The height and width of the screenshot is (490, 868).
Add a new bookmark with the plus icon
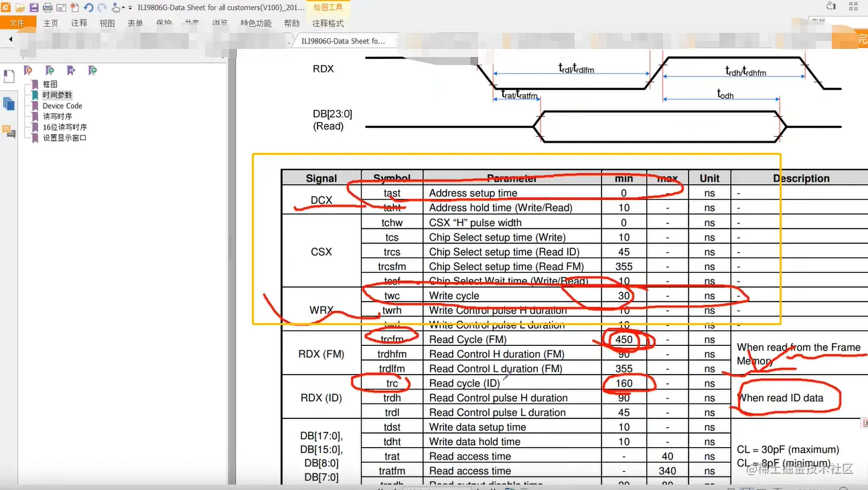point(50,70)
